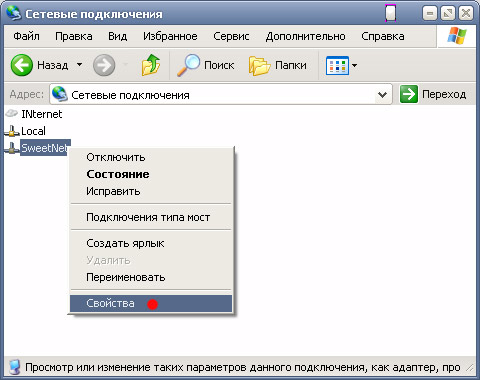This screenshot has width=480, height=380.
Task: Click the Windows flag logo
Action: coord(457,36)
